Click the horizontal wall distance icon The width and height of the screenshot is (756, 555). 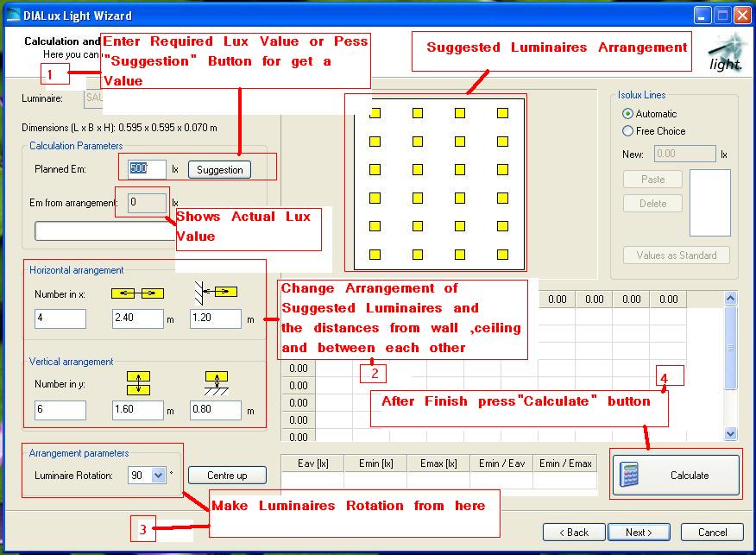(215, 293)
